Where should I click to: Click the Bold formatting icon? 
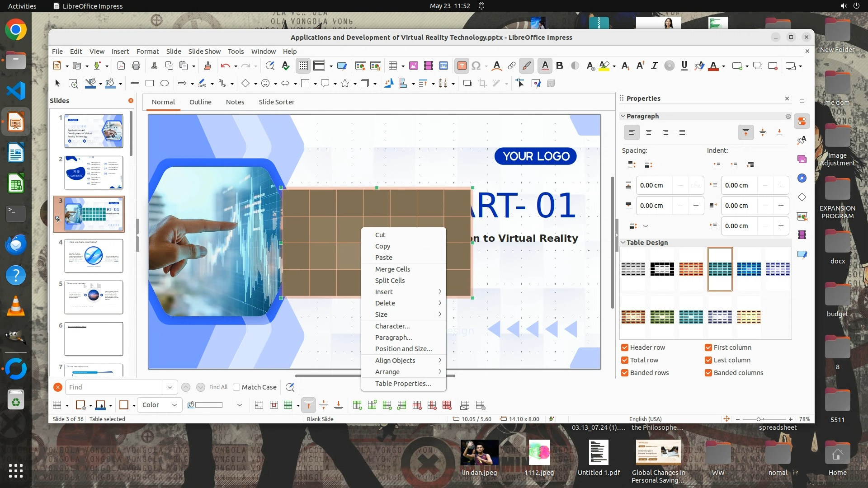point(560,66)
